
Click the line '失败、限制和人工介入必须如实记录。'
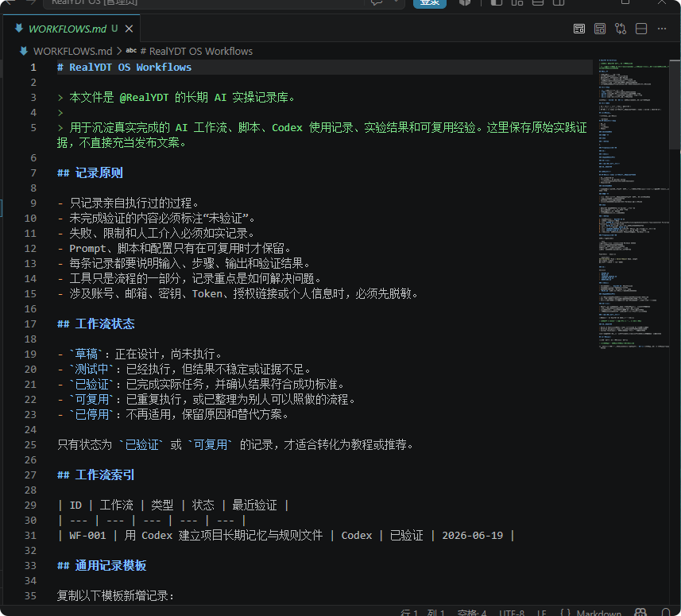(x=162, y=233)
